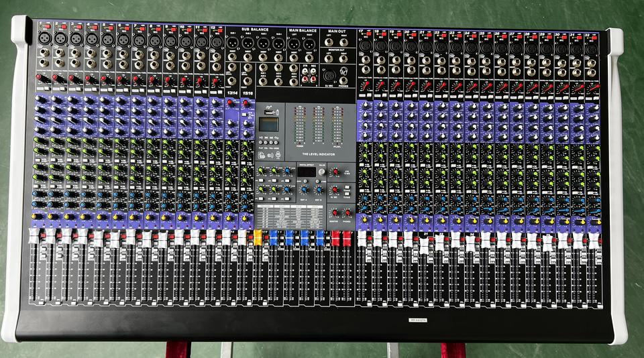644x358 pixels.
Task: Select the MAIN OUT RIGHT jack
Action: click(343, 42)
